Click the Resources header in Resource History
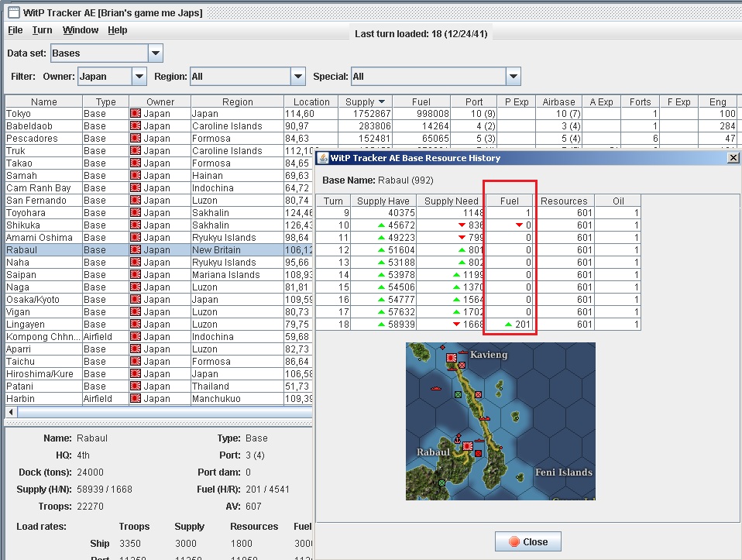 coord(564,201)
